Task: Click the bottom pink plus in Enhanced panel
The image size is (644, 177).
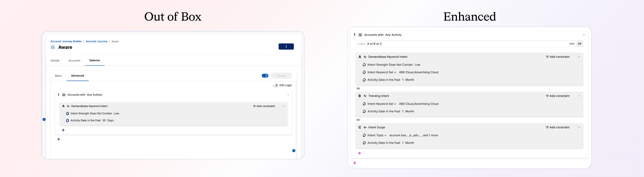Action: coord(355,163)
